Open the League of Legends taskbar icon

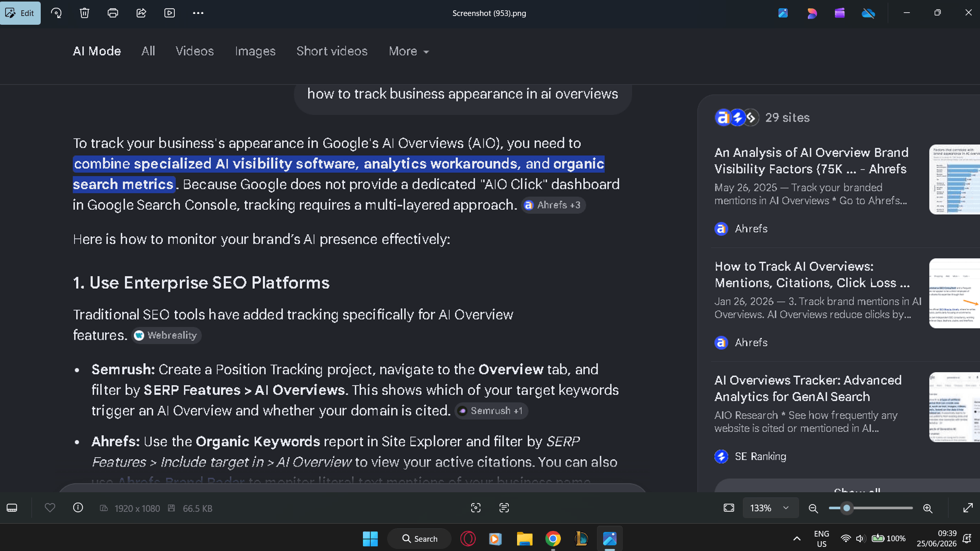(x=582, y=539)
